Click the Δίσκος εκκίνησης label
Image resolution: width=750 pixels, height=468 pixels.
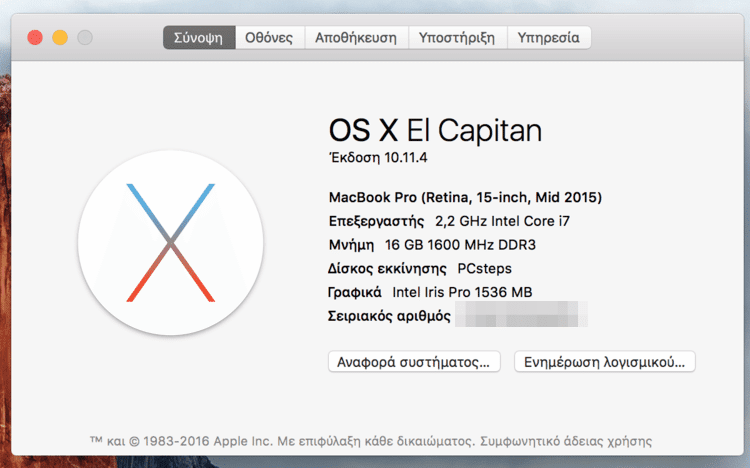[x=387, y=268]
